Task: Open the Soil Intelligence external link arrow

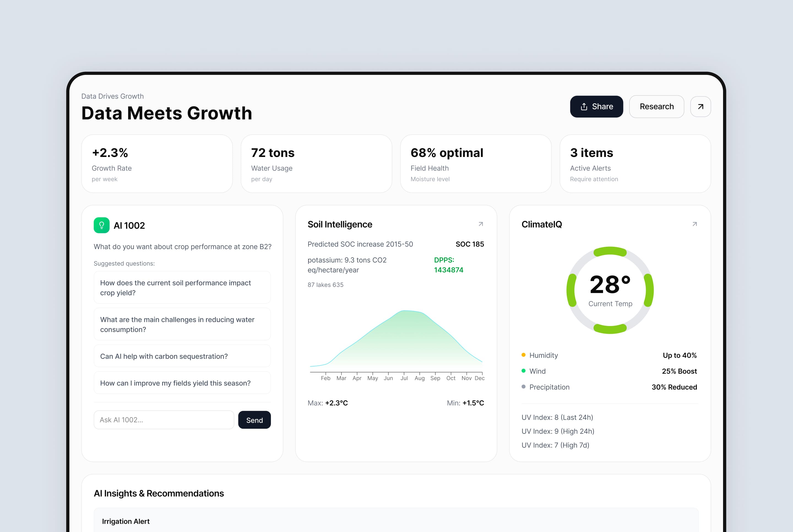Action: tap(480, 224)
